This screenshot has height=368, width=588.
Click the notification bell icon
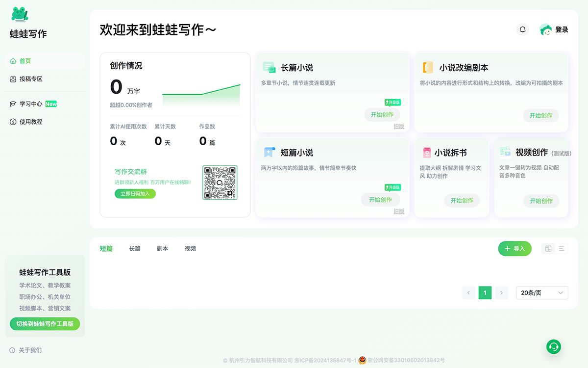523,29
